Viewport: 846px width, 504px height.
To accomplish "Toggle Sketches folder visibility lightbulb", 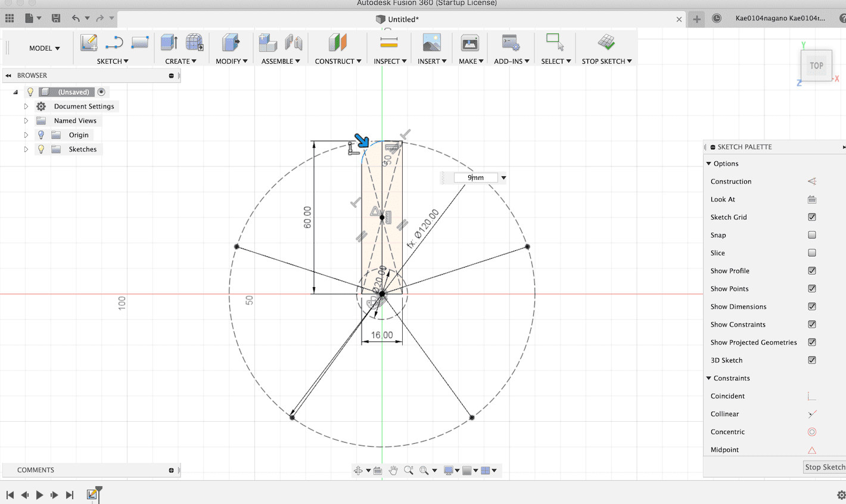I will pyautogui.click(x=41, y=150).
